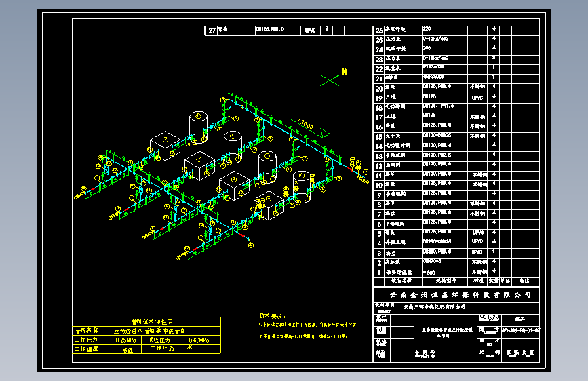Click "DN250, PN1.0" in row 3
This screenshot has width=588, height=381.
point(437,252)
